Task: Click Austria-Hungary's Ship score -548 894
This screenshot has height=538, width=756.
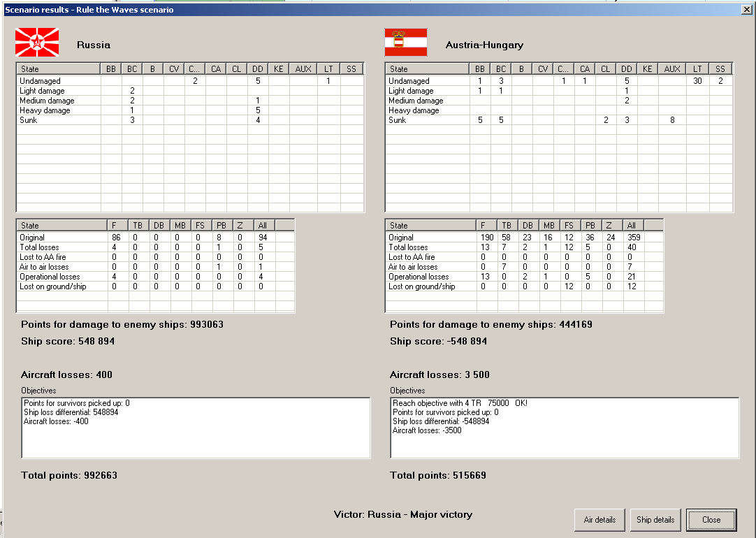Action: (438, 341)
